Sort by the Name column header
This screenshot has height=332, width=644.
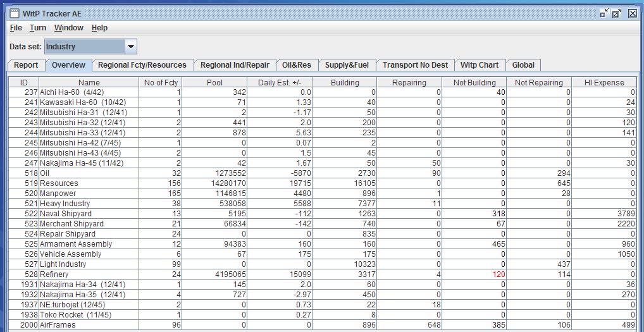(89, 82)
